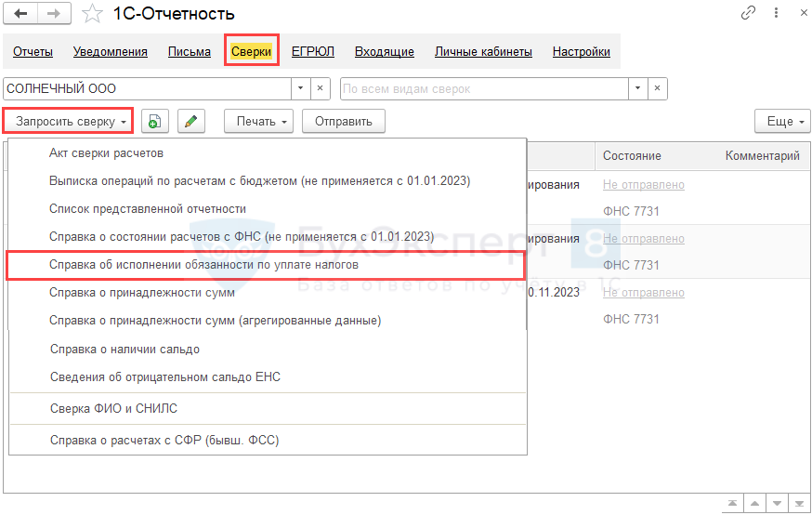
Task: Clear the reconciliation type filter field
Action: [x=657, y=88]
